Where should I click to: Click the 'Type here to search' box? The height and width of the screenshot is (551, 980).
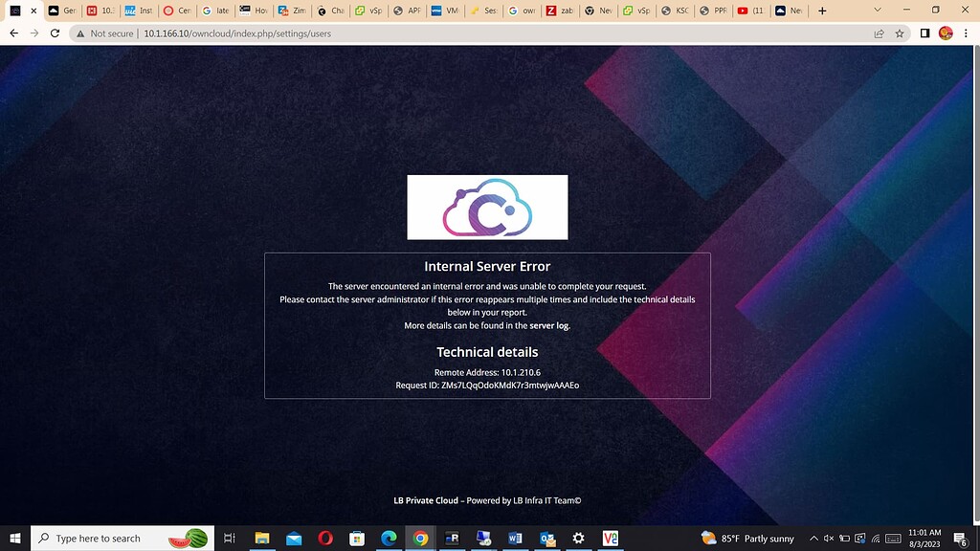[x=122, y=538]
